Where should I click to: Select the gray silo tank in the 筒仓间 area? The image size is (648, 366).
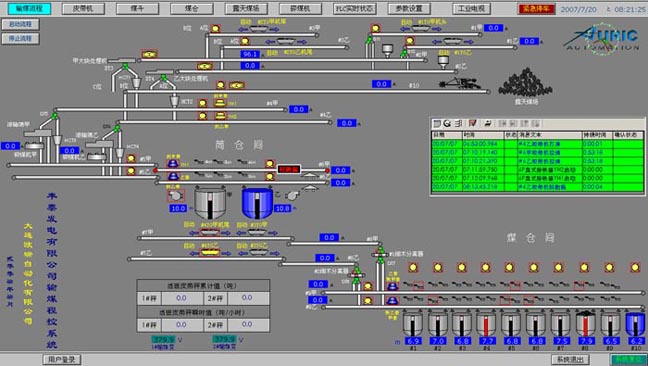pos(210,203)
